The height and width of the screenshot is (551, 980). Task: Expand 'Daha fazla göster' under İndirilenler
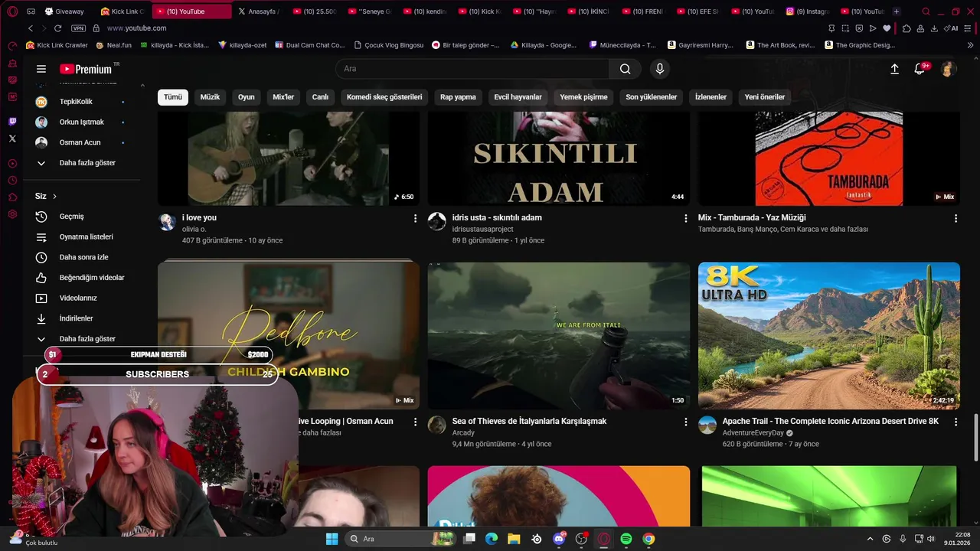[82, 339]
